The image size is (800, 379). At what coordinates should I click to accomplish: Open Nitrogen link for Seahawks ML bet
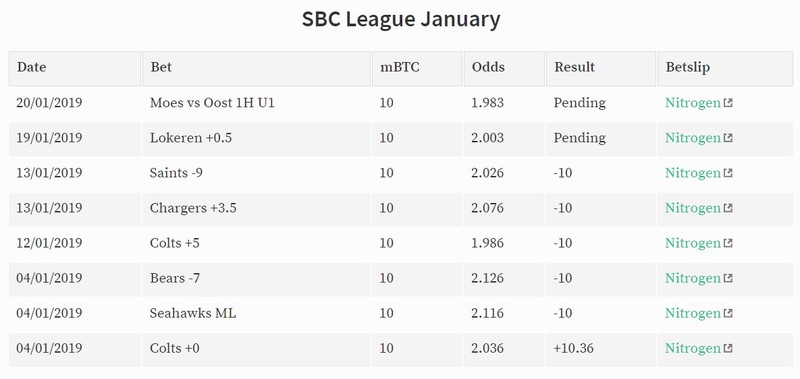[693, 314]
